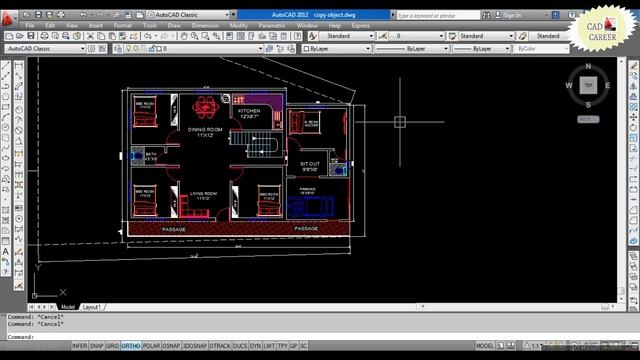Select the Pan hand tool
Viewport: 640px width, 360px height.
pos(184,36)
